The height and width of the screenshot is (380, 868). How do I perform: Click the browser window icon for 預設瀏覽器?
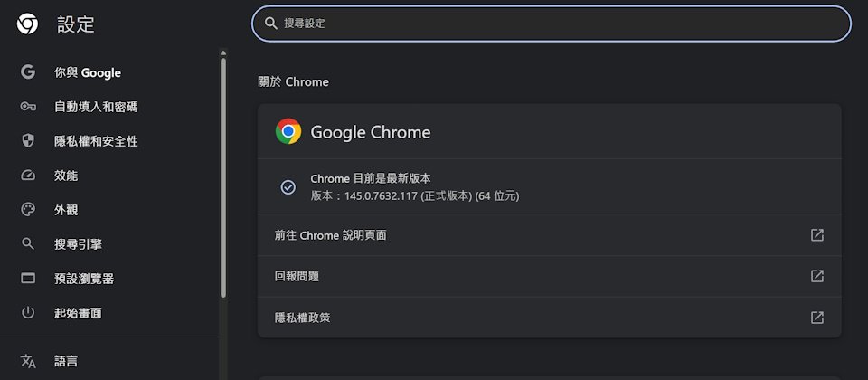(28, 279)
